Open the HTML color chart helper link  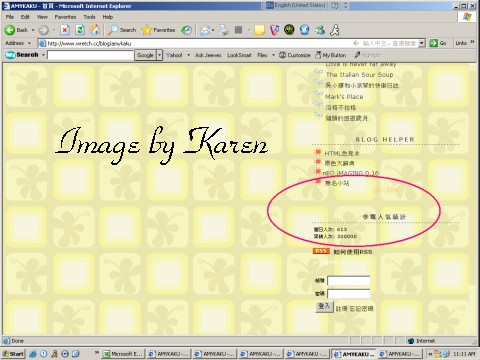point(342,154)
